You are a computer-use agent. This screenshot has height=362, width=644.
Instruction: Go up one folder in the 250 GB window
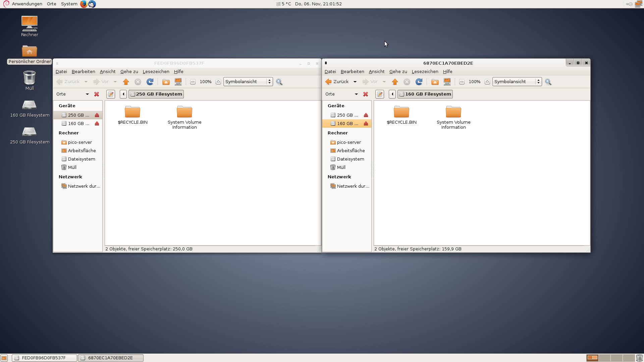pos(126,82)
